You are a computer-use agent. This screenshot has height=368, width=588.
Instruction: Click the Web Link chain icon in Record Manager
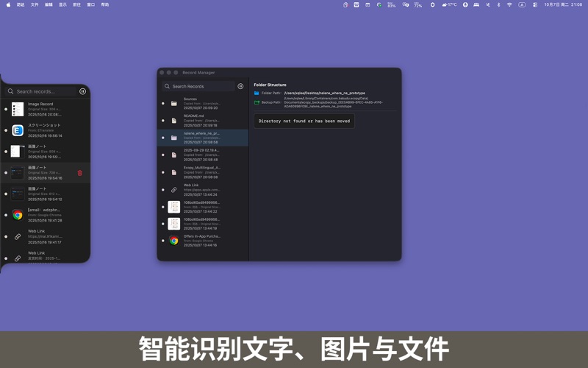point(174,190)
